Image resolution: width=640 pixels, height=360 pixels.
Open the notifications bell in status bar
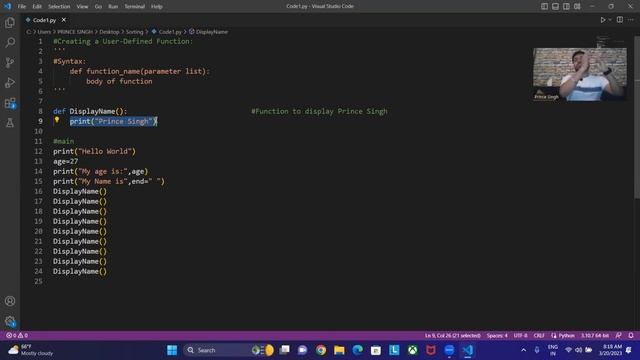coord(631,335)
